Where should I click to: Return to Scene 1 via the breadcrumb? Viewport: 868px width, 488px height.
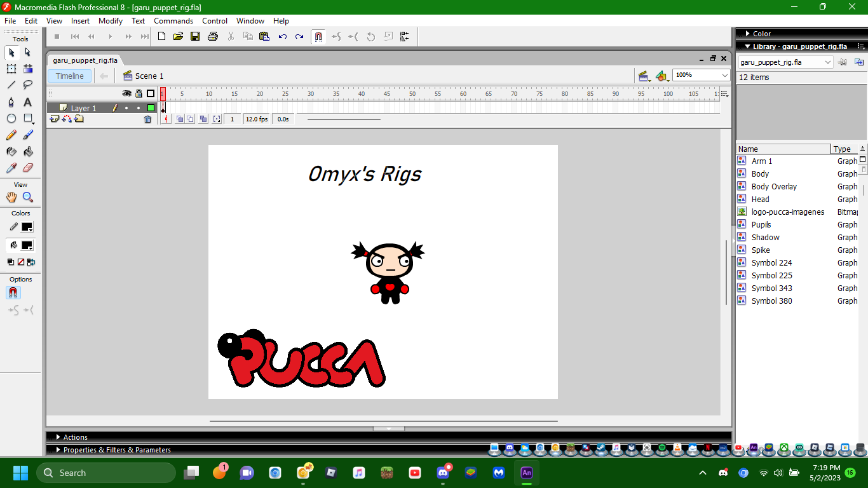tap(148, 76)
